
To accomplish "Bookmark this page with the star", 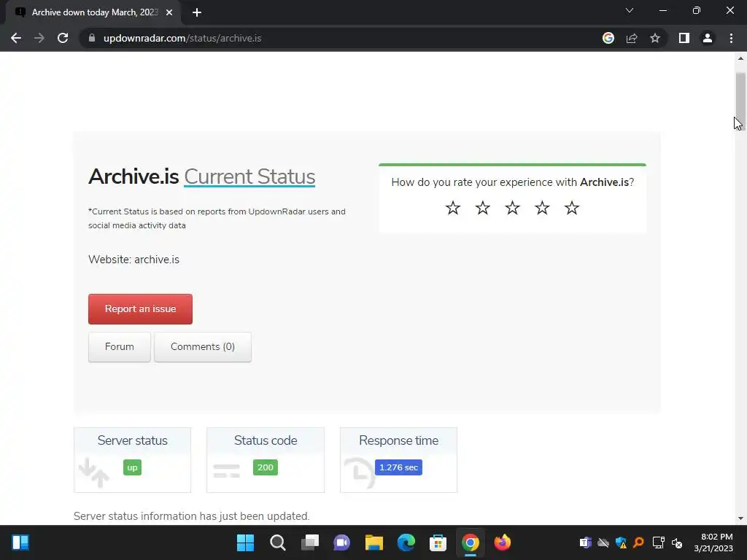I will tap(655, 38).
